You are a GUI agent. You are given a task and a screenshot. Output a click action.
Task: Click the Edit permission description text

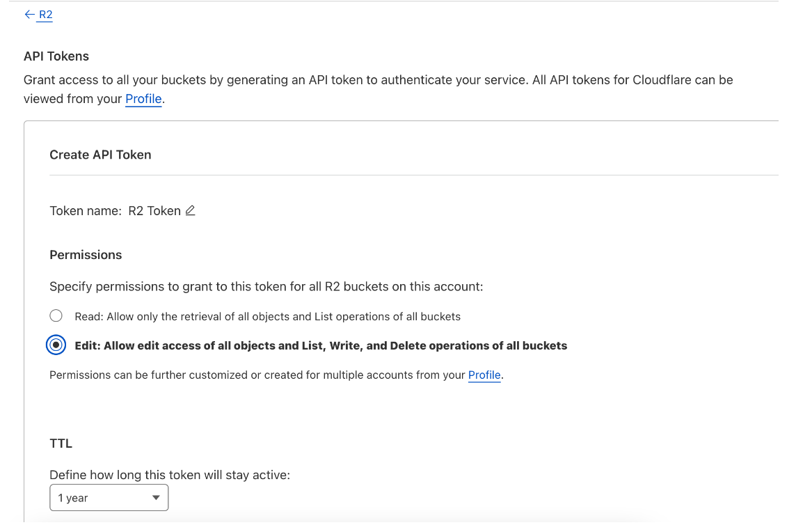321,345
